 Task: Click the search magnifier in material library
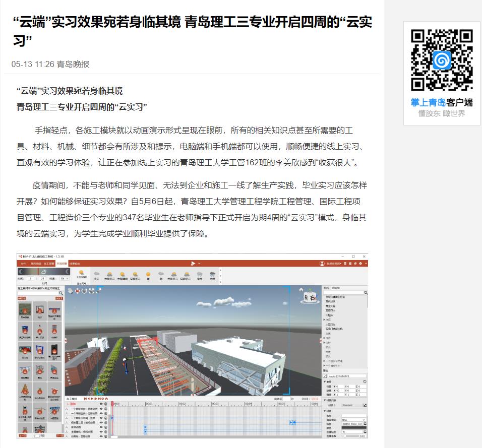pyautogui.click(x=61, y=292)
